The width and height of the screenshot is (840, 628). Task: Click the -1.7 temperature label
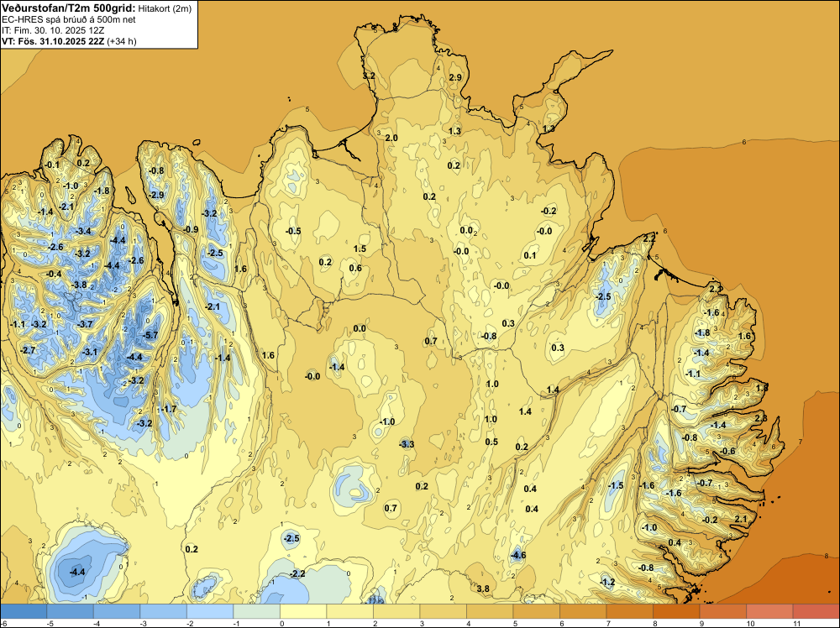point(169,409)
